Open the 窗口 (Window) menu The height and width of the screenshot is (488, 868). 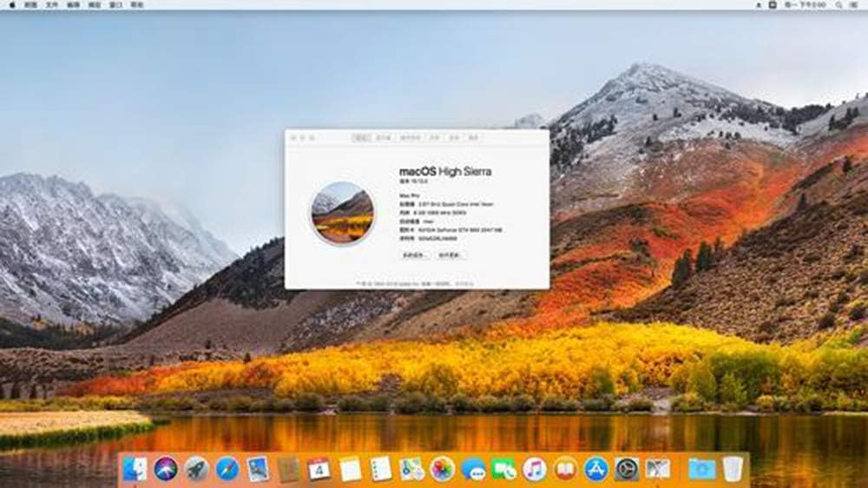click(115, 4)
